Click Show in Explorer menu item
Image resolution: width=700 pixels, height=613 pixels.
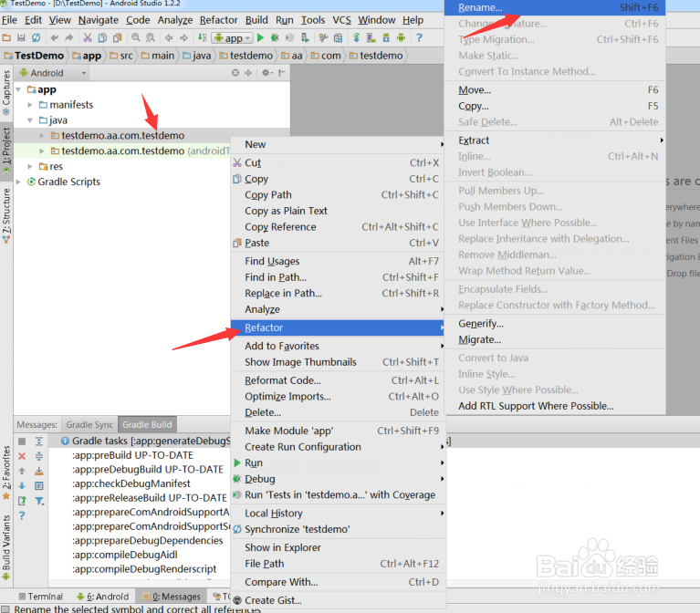pos(338,547)
